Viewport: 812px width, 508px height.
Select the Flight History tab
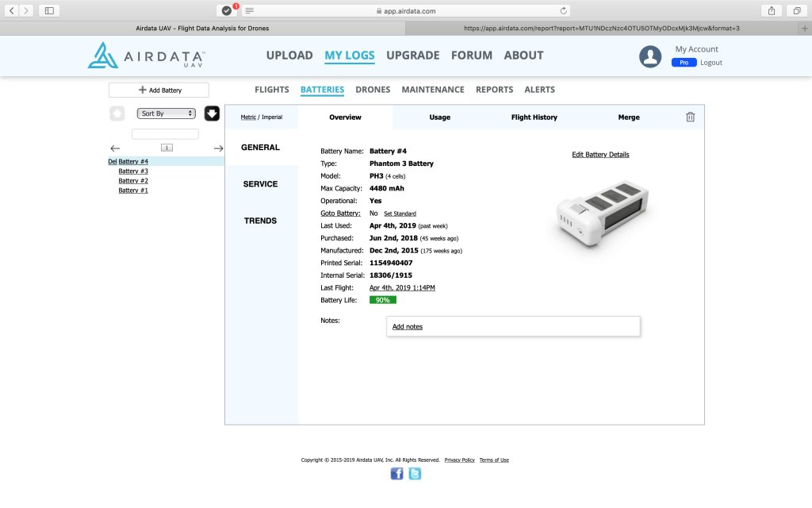click(534, 117)
